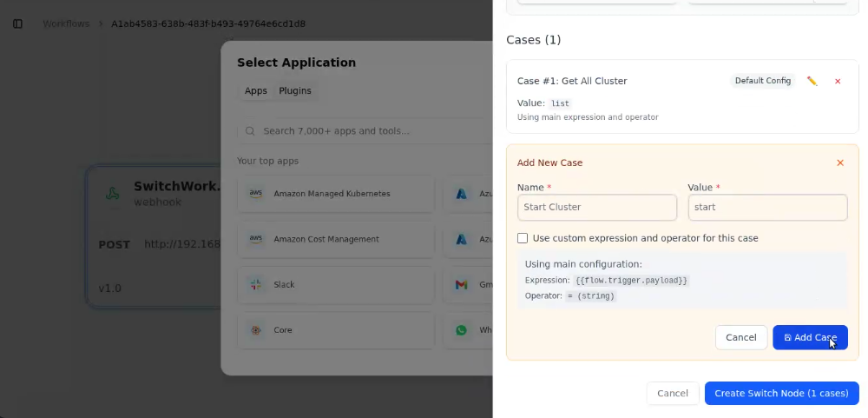Click the Add Case button
The image size is (868, 418).
(x=810, y=337)
